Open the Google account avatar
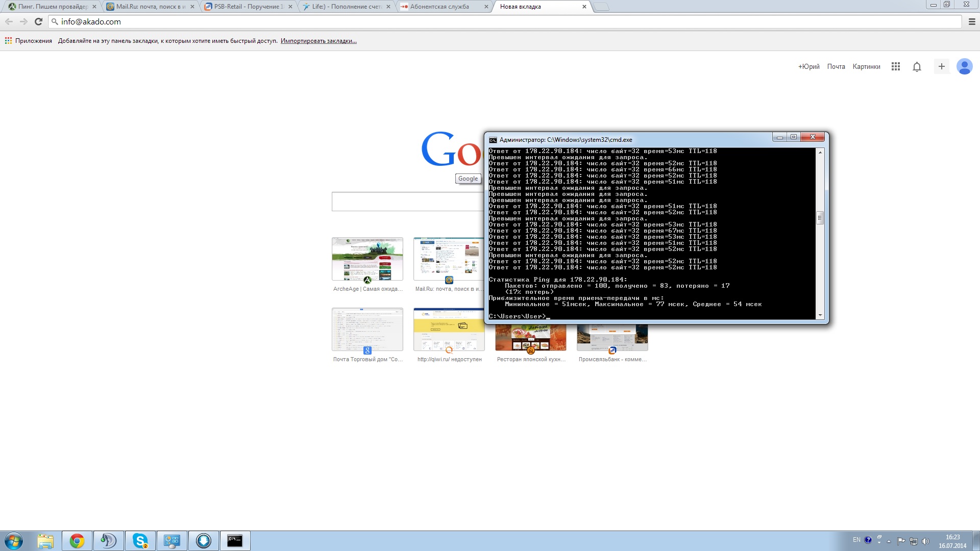The image size is (980, 551). pyautogui.click(x=964, y=66)
